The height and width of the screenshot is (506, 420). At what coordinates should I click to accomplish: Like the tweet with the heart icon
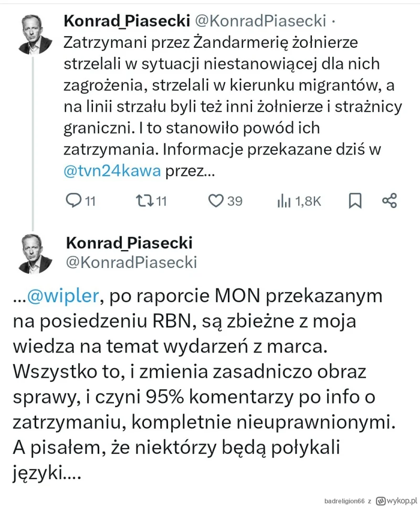point(216,200)
